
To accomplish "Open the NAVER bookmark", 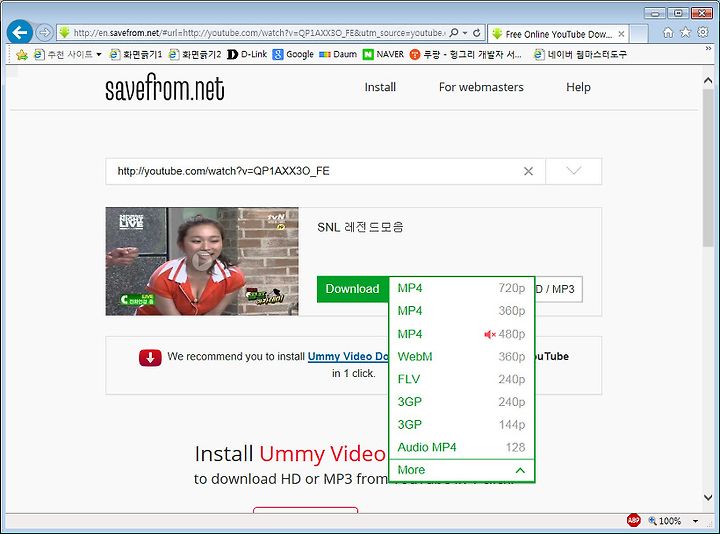I will coord(383,54).
